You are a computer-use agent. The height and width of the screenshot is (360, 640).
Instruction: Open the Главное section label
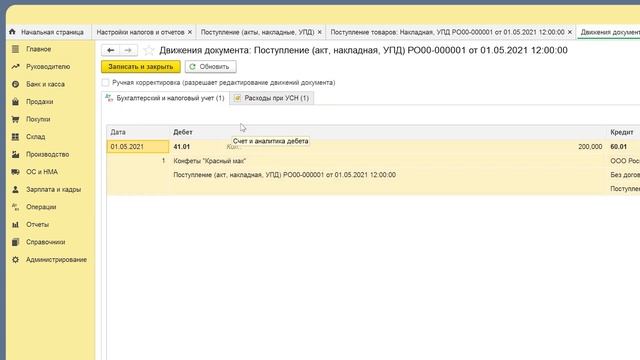[39, 49]
